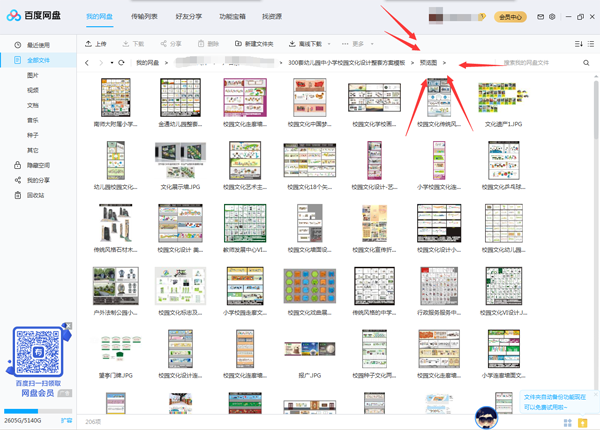Image resolution: width=600 pixels, height=430 pixels.
Task: Click the storage usage progress bar
Action: (x=38, y=411)
